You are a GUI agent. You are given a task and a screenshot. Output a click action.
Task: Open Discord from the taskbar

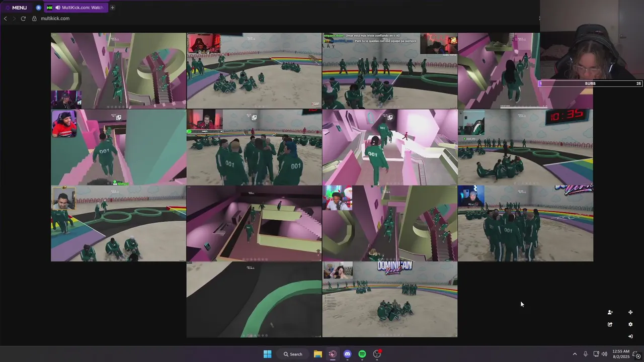[347, 354]
